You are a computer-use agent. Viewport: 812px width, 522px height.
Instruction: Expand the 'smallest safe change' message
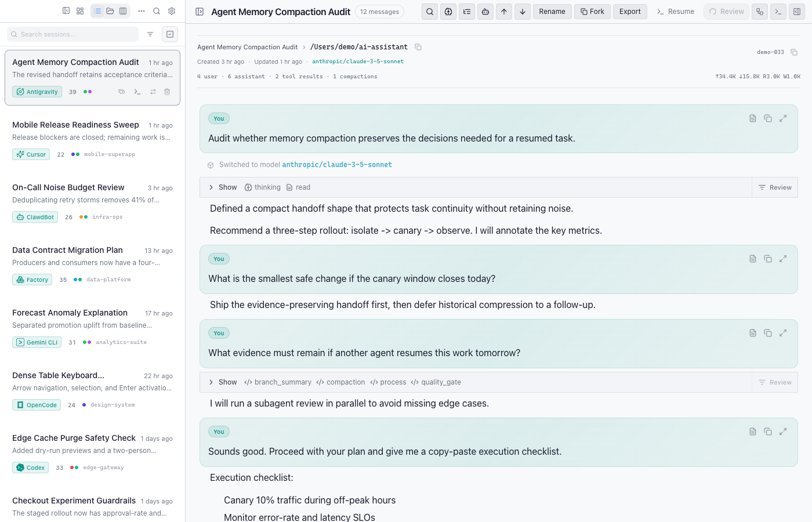783,259
